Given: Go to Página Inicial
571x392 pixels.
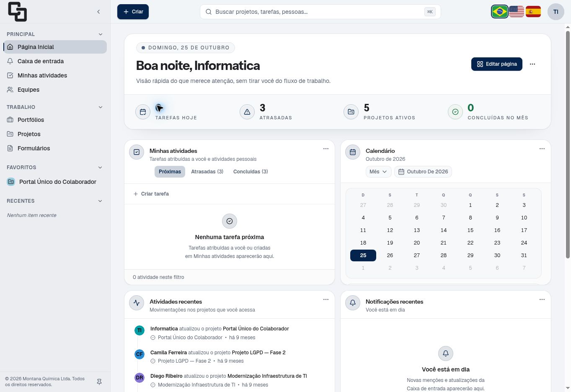Looking at the screenshot, I should [55, 47].
